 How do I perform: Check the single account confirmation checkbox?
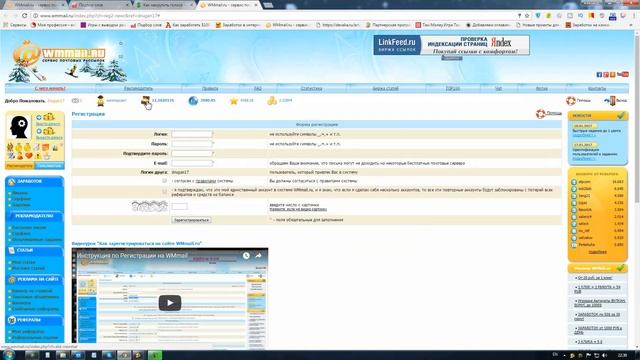click(164, 191)
